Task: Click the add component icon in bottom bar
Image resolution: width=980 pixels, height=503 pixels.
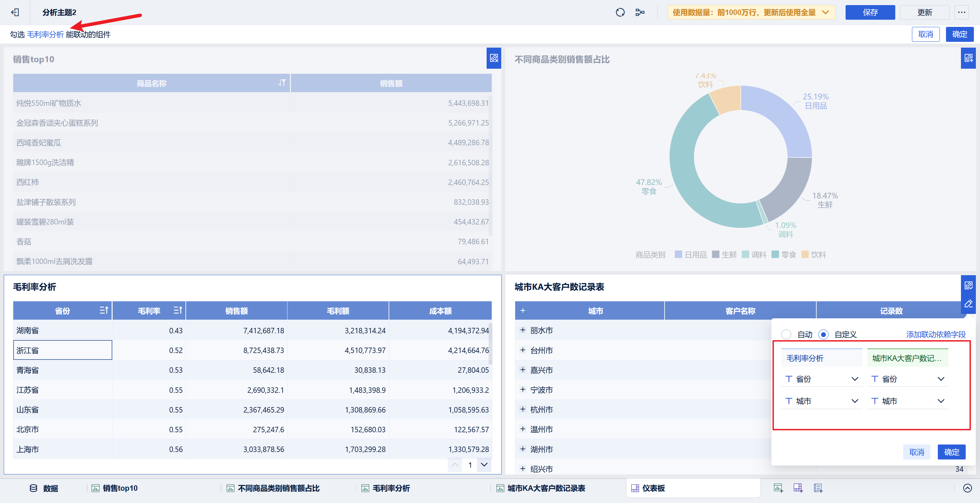Action: point(778,488)
